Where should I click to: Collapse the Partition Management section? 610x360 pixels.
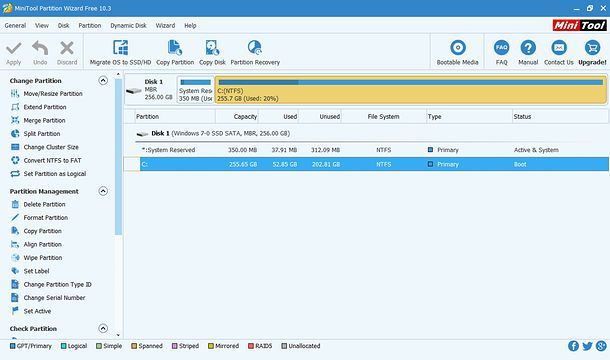pos(103,191)
